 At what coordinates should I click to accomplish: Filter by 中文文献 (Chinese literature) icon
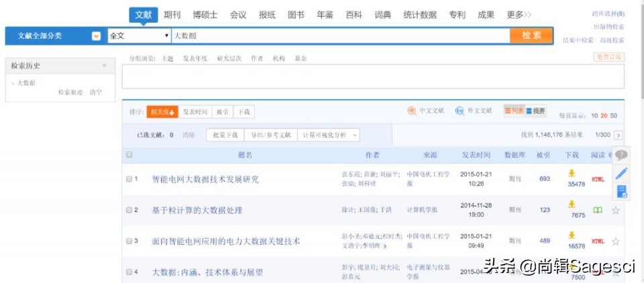(x=411, y=111)
